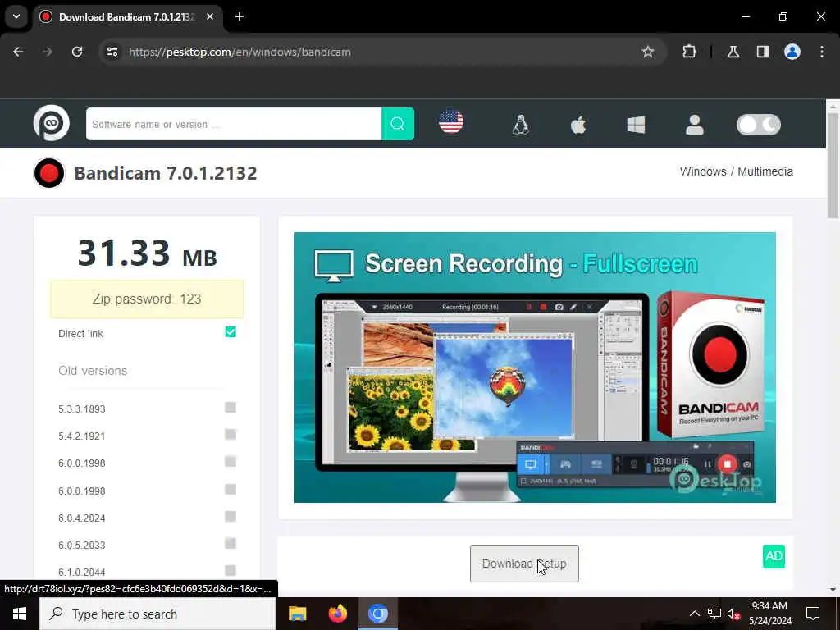Image resolution: width=840 pixels, height=630 pixels.
Task: Click the Zip password: 123 notice
Action: tap(147, 299)
